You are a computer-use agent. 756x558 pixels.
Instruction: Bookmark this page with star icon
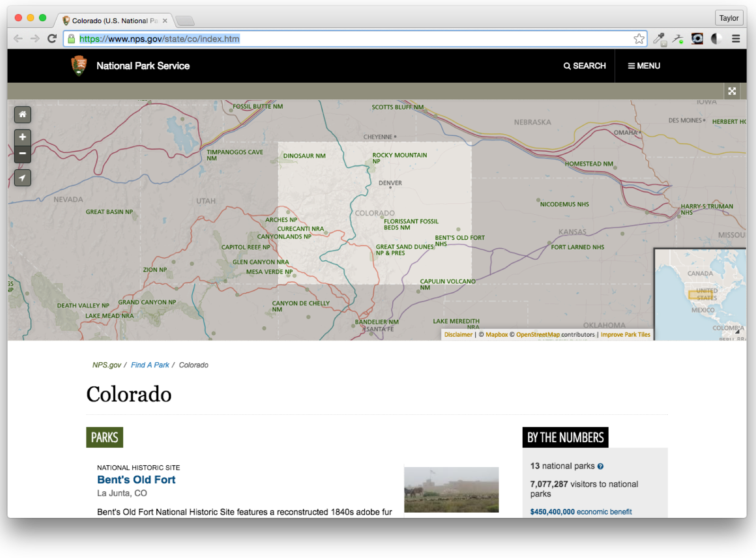[x=639, y=39]
